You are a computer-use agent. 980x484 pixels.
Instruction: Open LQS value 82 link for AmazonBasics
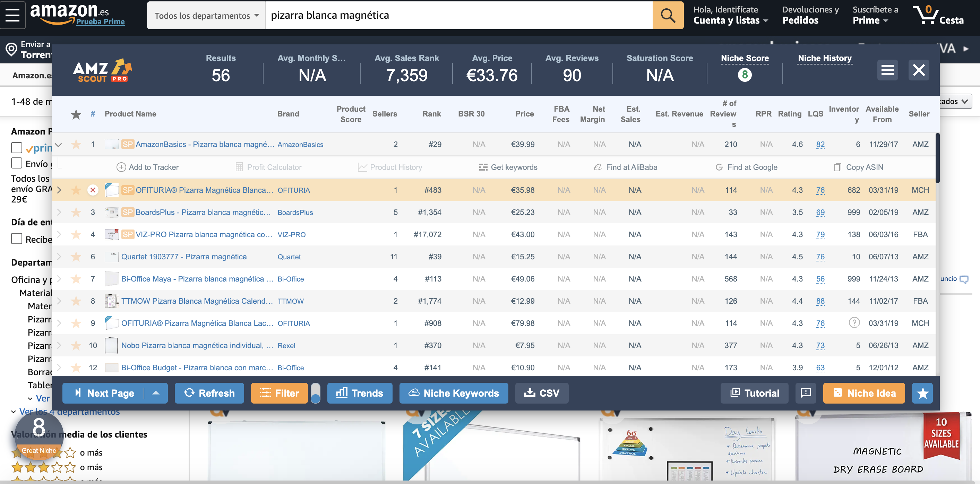820,145
